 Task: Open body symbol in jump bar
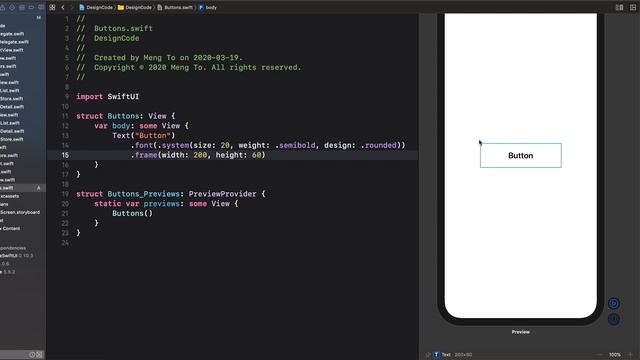point(208,7)
